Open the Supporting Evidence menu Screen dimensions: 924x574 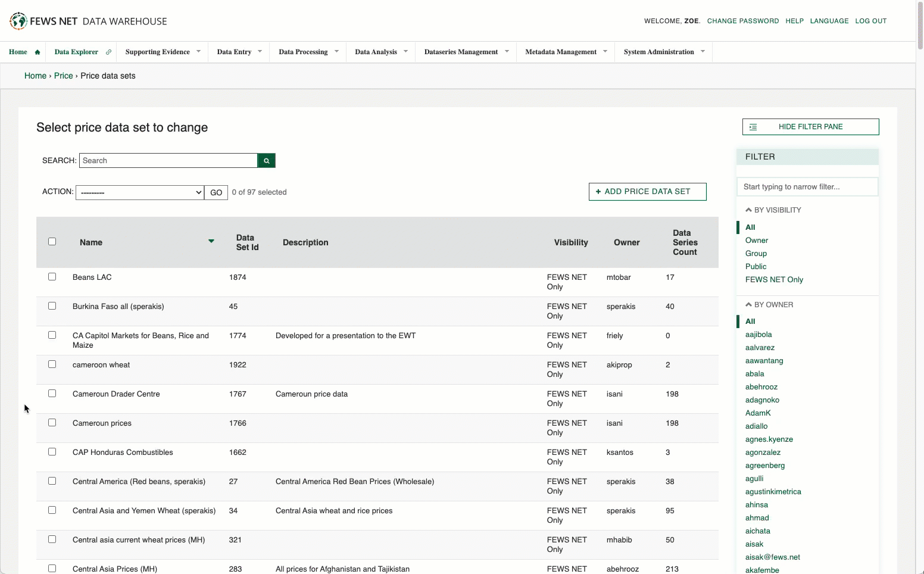coord(163,52)
